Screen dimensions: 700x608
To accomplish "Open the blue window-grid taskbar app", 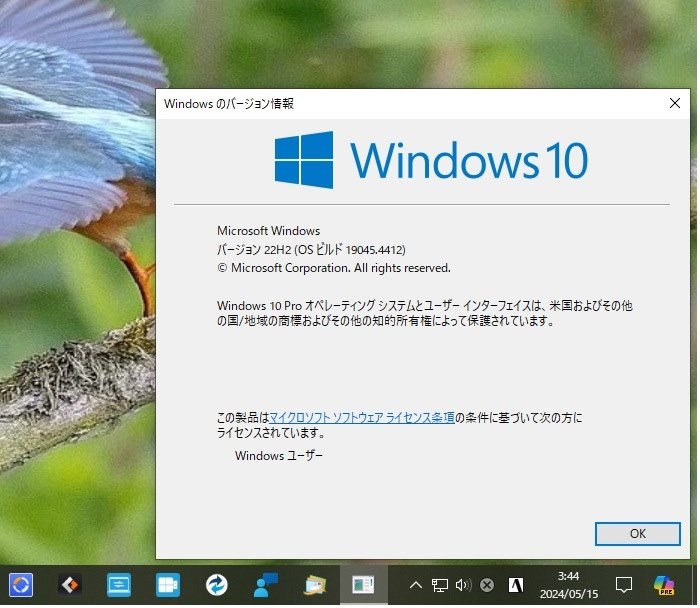I will point(168,585).
